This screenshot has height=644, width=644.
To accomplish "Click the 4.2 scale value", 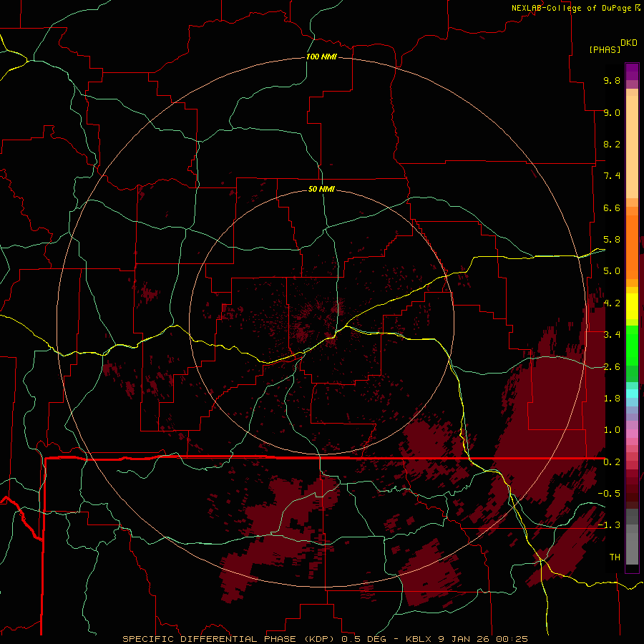I will (x=612, y=303).
